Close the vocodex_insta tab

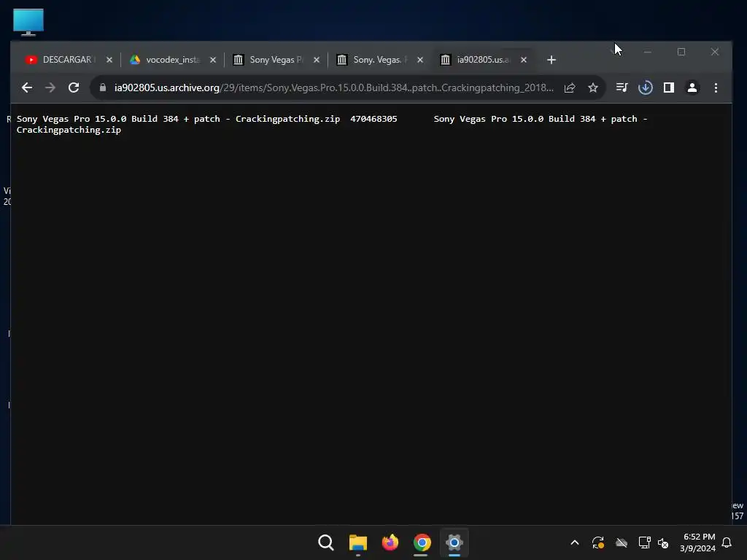pyautogui.click(x=213, y=60)
